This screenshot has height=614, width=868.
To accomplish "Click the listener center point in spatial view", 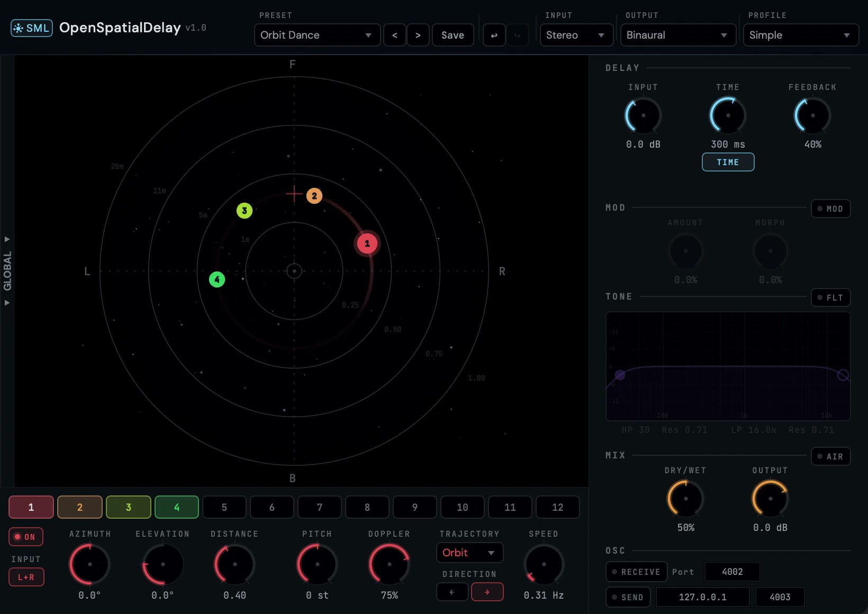I will (294, 271).
